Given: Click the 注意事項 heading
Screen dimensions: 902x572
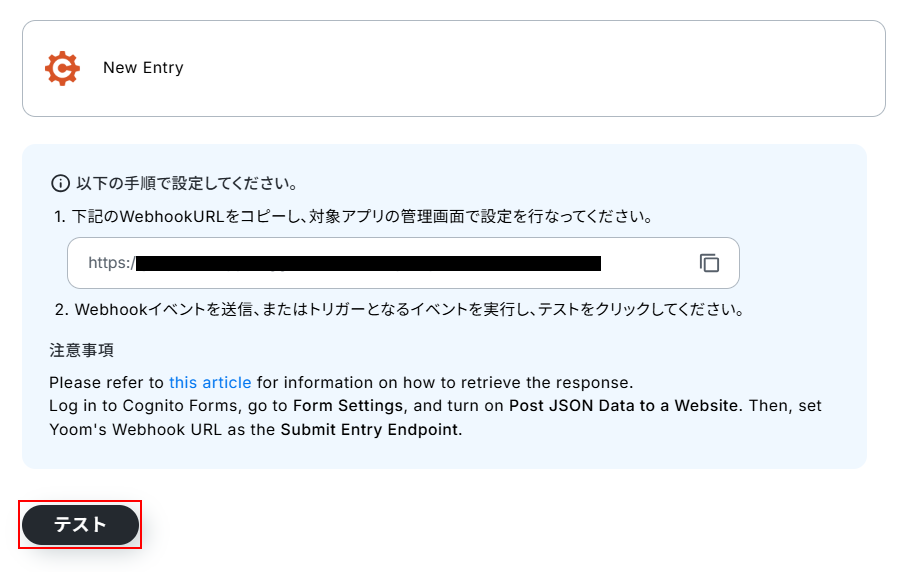Looking at the screenshot, I should pyautogui.click(x=81, y=350).
